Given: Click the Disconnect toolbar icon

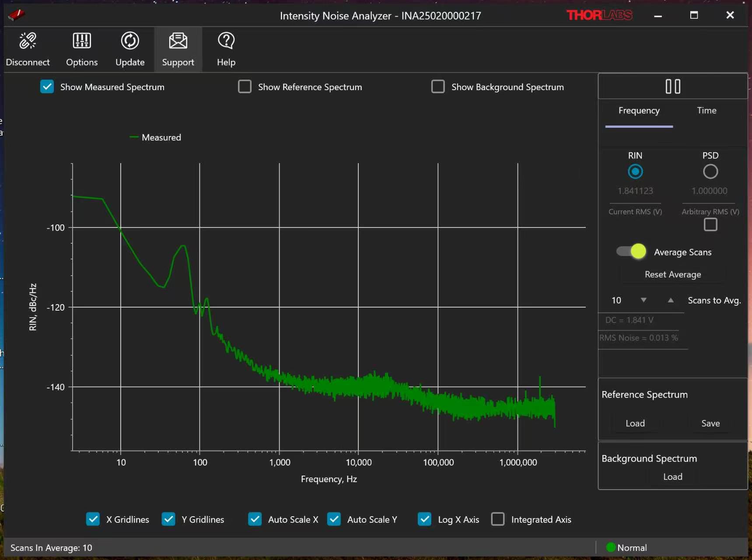Looking at the screenshot, I should (x=28, y=41).
